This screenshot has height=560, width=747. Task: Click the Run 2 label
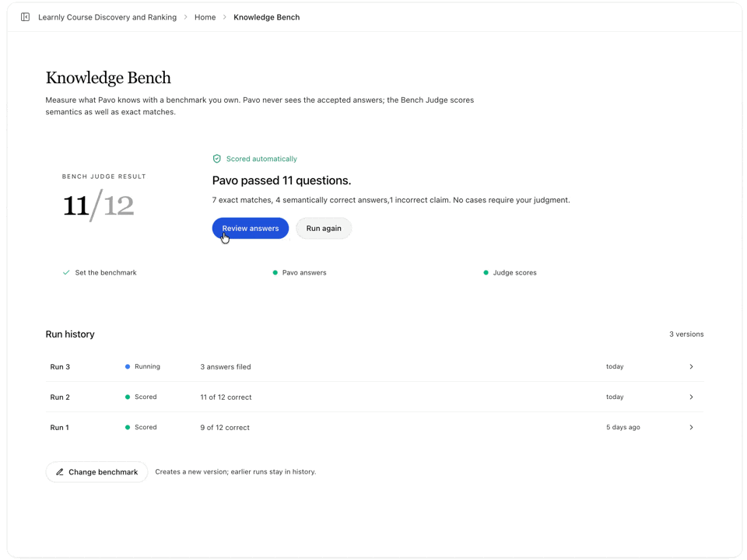pyautogui.click(x=60, y=397)
